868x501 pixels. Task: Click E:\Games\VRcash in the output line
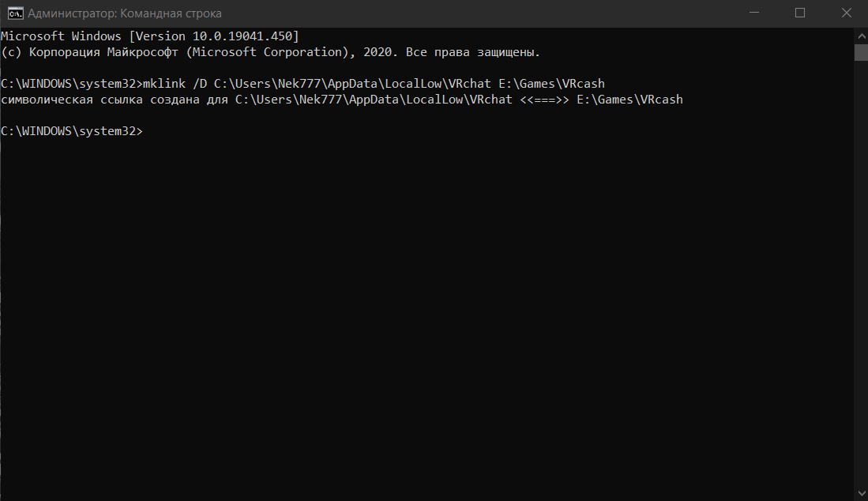[x=629, y=100]
